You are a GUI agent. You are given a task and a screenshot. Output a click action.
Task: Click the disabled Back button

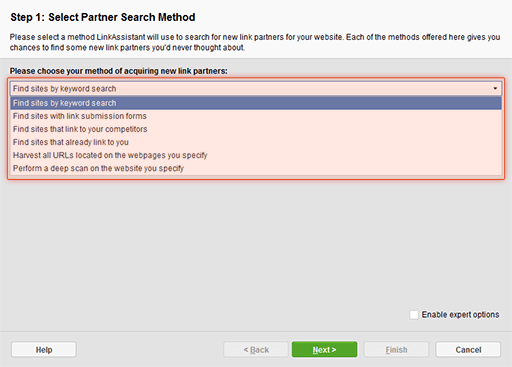[x=256, y=349]
